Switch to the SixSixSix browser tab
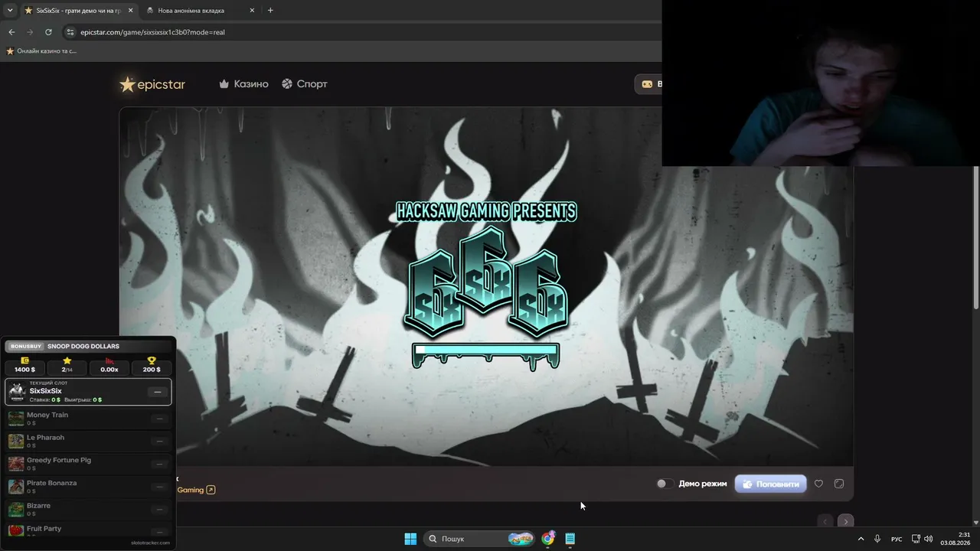The height and width of the screenshot is (551, 980). pyautogui.click(x=79, y=11)
